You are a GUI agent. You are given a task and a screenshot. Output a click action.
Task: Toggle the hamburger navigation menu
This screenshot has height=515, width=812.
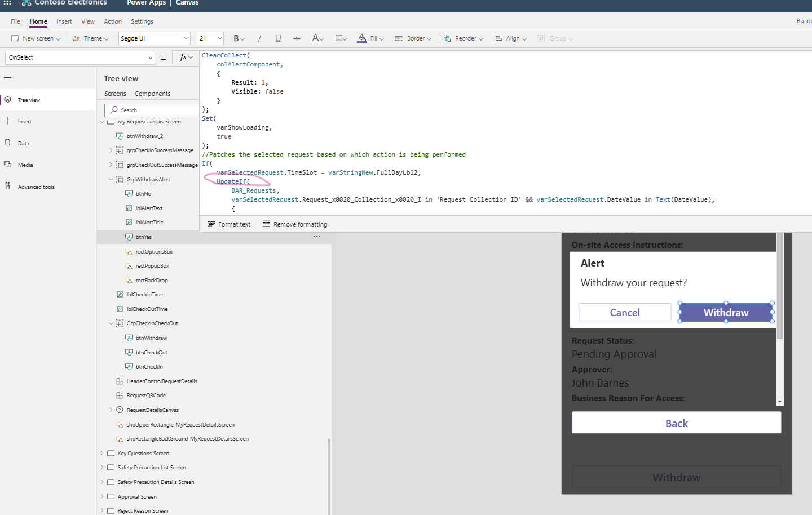[7, 78]
